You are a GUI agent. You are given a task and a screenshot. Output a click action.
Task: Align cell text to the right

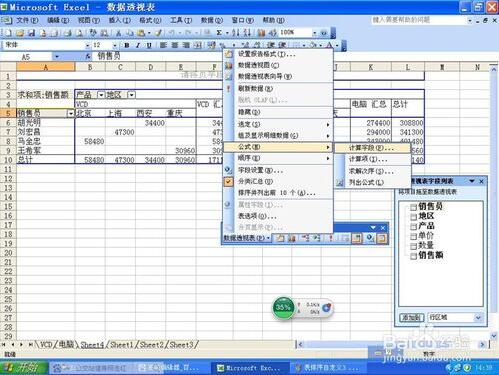click(x=186, y=45)
